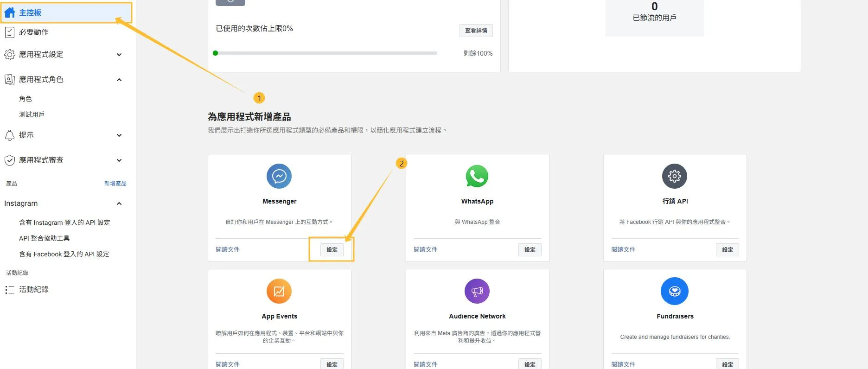This screenshot has width=868, height=369.
Task: Click the WhatsApp card title
Action: (x=477, y=201)
